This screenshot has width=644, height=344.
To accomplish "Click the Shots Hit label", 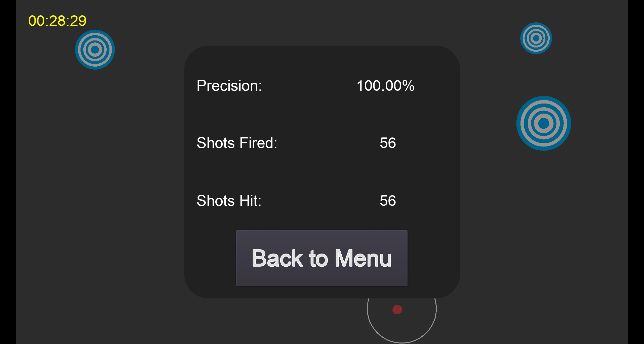I will (x=229, y=201).
